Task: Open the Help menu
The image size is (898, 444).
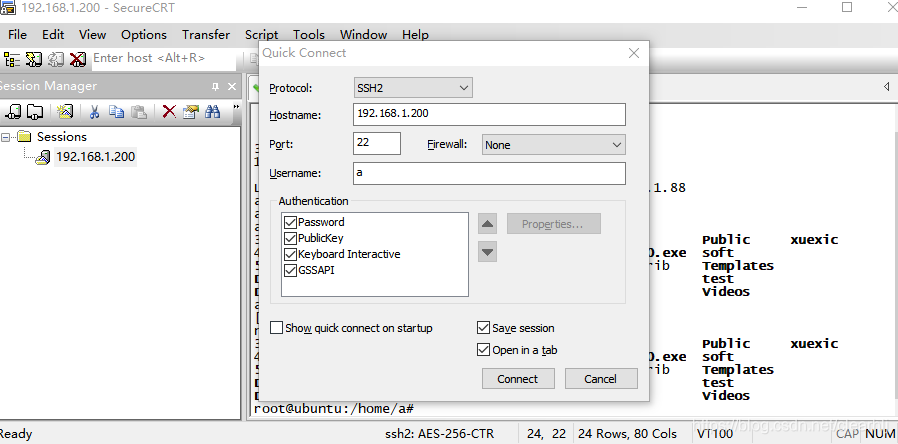Action: coord(415,35)
